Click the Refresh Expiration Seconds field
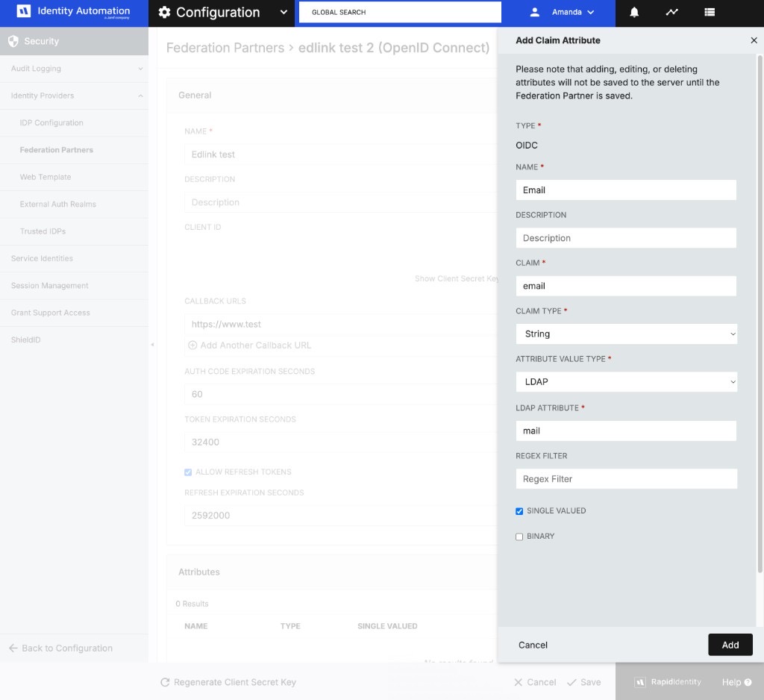 [x=341, y=515]
